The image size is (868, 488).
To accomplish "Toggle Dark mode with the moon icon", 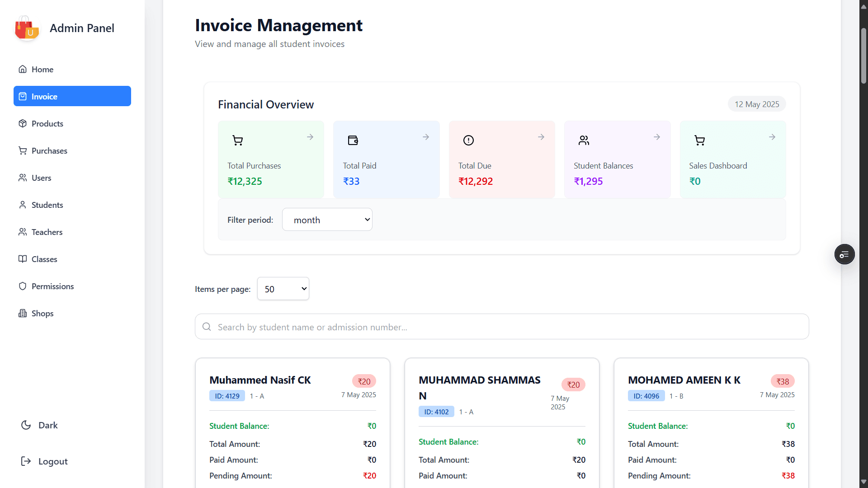I will 26,425.
